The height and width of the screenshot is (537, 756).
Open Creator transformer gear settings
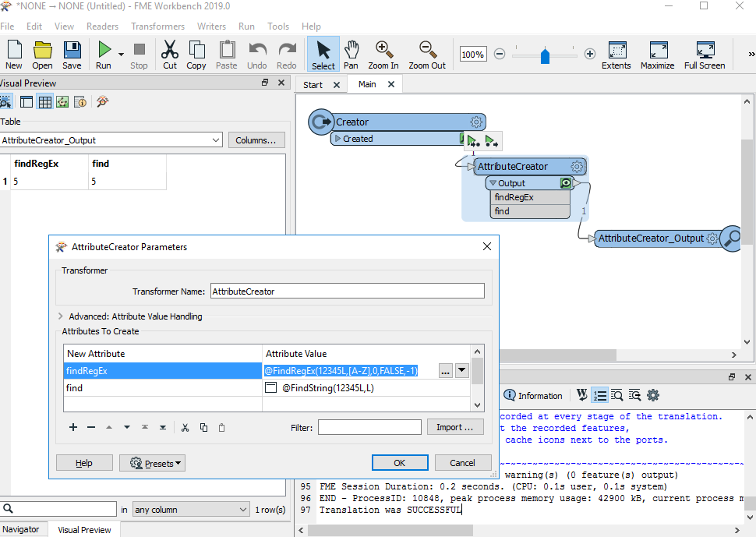point(476,122)
